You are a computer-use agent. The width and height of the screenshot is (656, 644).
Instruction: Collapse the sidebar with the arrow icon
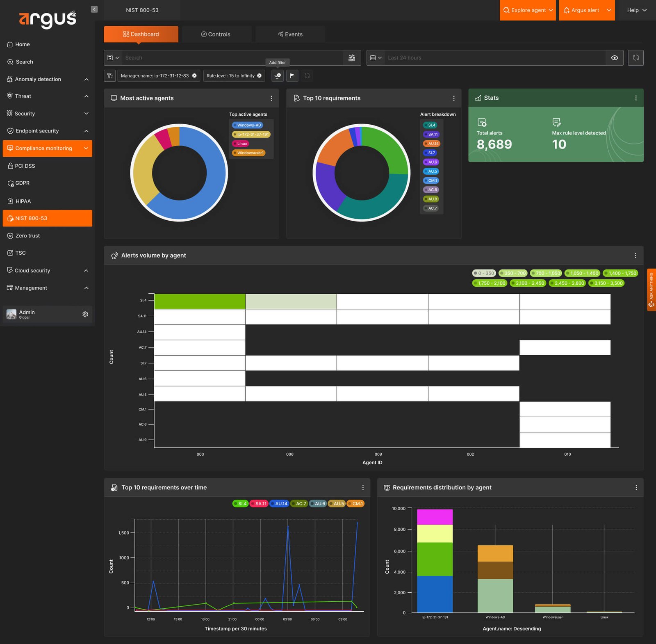[94, 9]
